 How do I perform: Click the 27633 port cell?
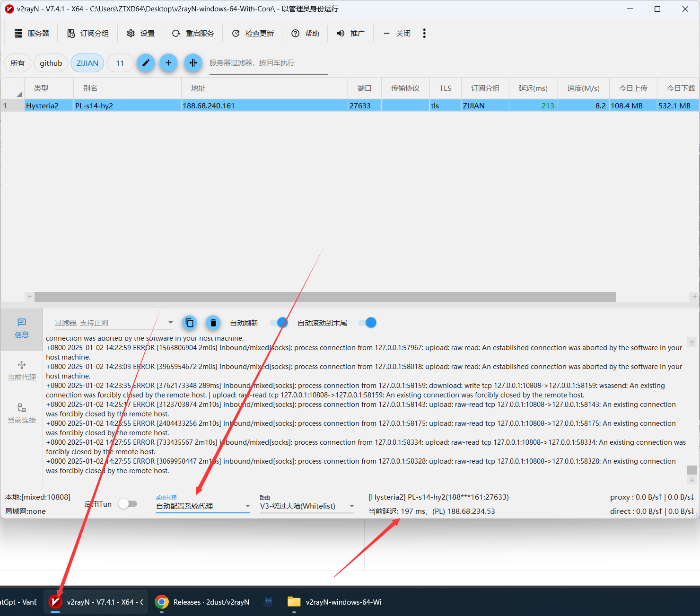point(364,106)
